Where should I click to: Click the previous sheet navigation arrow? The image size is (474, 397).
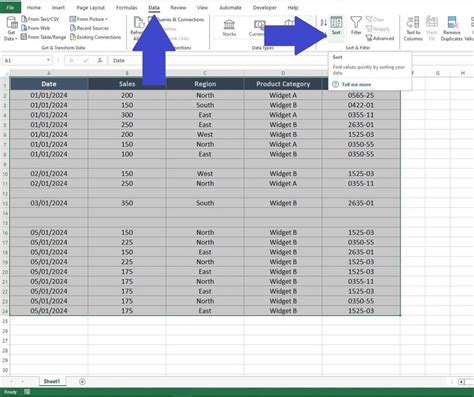12,382
